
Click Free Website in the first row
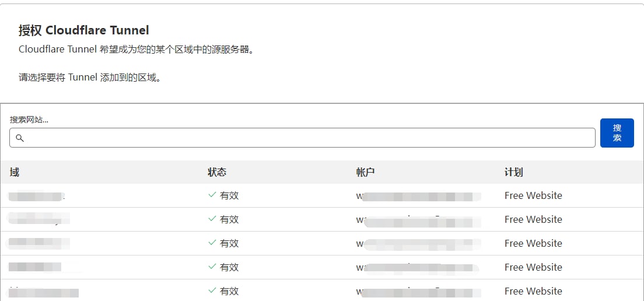(533, 195)
